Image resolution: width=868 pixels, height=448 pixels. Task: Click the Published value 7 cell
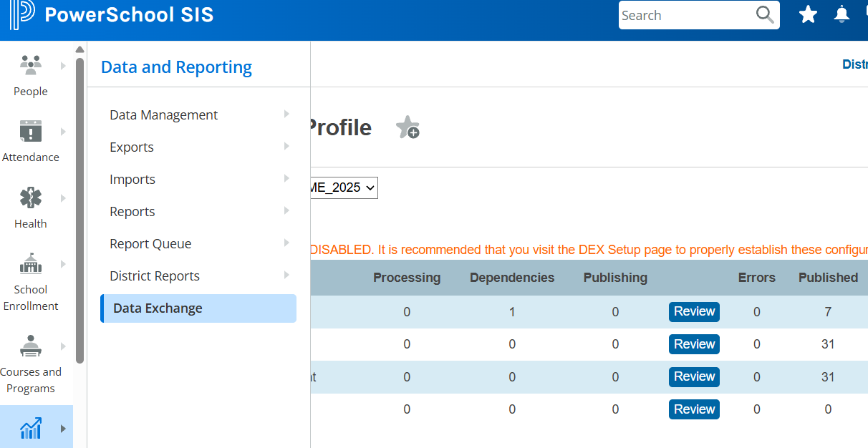pos(828,312)
